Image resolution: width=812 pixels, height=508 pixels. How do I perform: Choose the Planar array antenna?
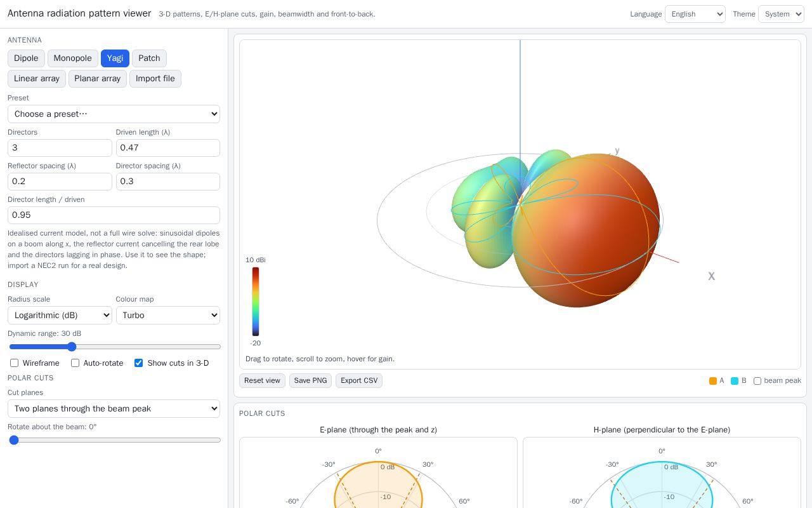coord(98,79)
